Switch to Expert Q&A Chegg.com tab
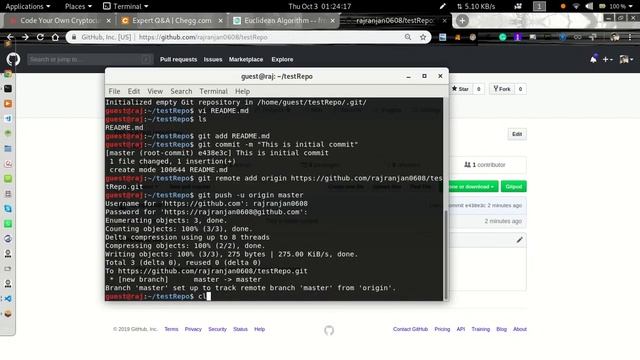 pyautogui.click(x=171, y=20)
